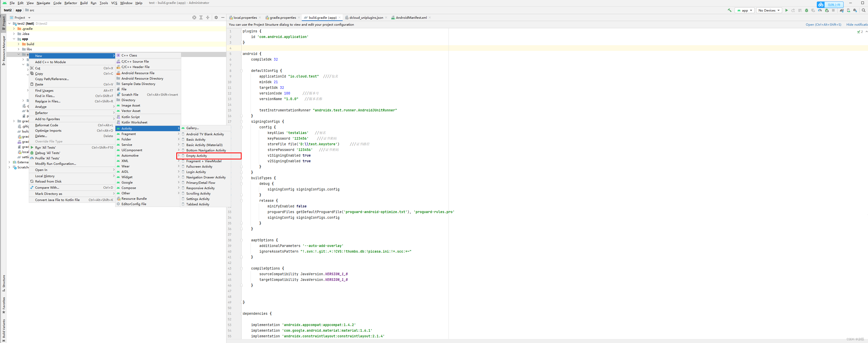Close the local.properties tab
The height and width of the screenshot is (343, 868).
[x=260, y=17]
